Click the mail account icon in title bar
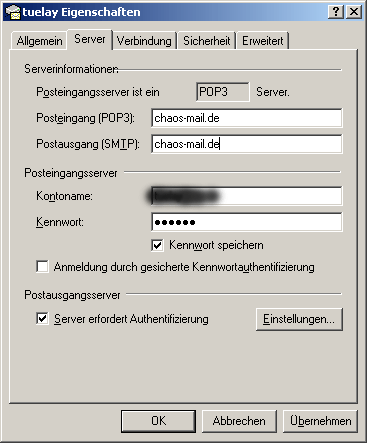This screenshot has height=443, width=367. (x=13, y=12)
